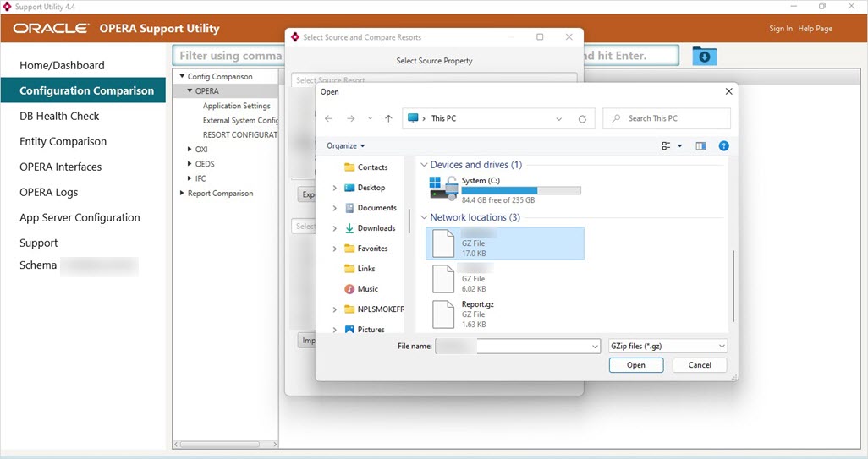
Task: Open the Desktop folder in navigation pane
Action: (365, 188)
